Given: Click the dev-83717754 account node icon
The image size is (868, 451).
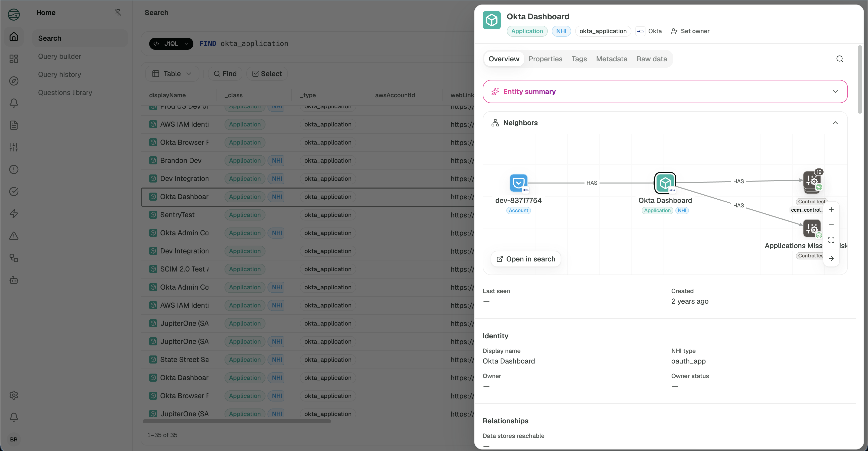Looking at the screenshot, I should pyautogui.click(x=518, y=183).
